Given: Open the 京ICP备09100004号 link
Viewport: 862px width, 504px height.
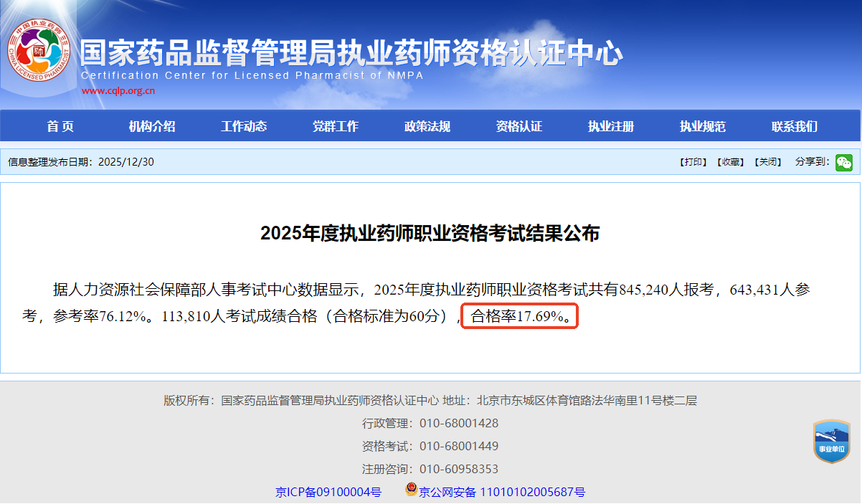Looking at the screenshot, I should point(328,492).
